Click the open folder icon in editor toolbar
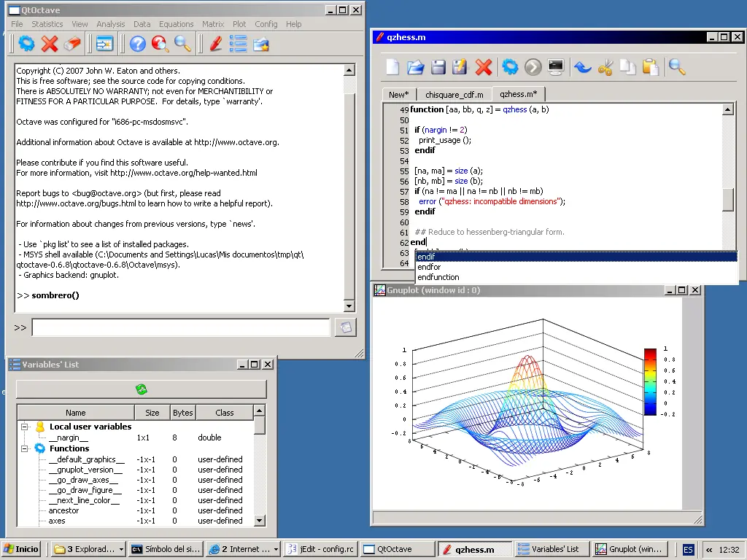The image size is (747, 560). click(415, 67)
